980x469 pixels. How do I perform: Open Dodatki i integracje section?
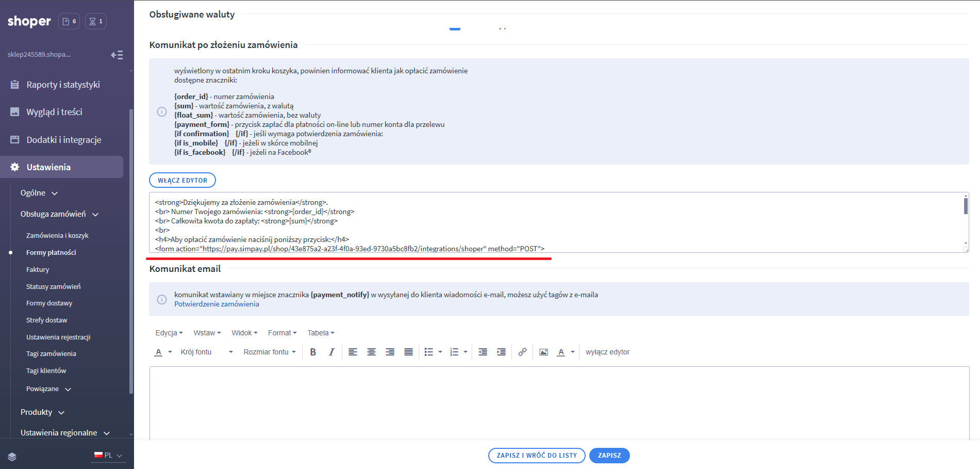click(62, 140)
